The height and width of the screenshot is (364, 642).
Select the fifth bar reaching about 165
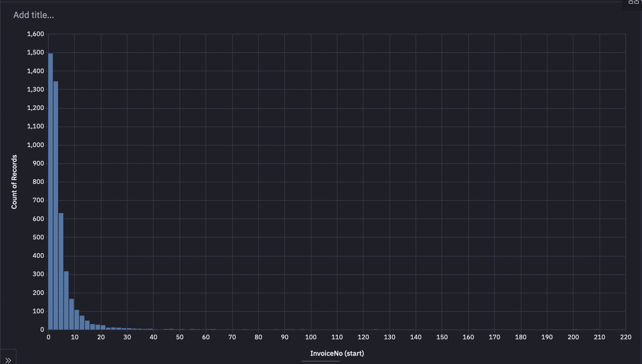(72, 314)
